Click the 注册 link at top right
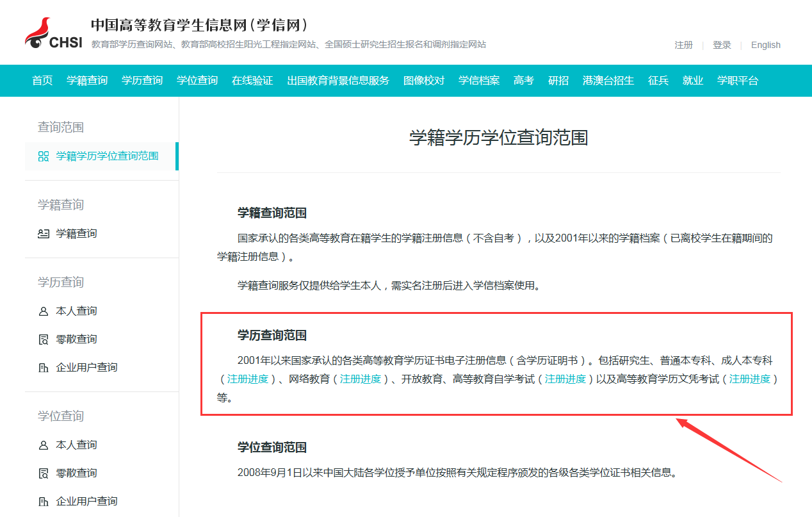812x517 pixels. click(684, 45)
